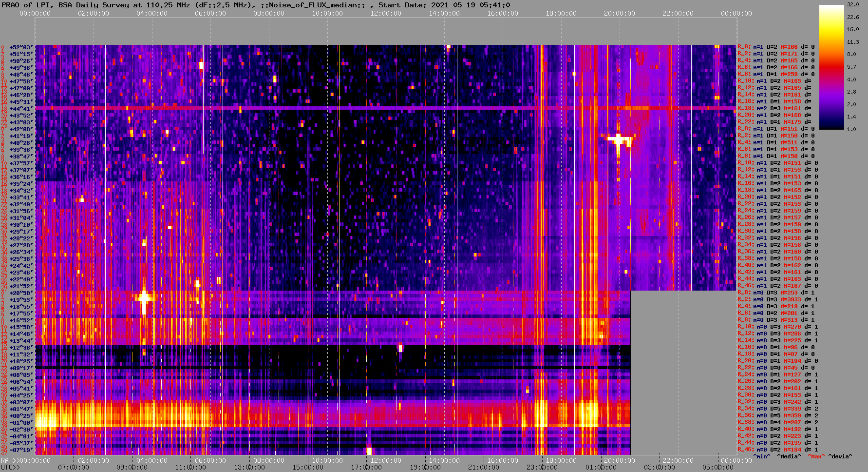Click the -01°00' declination label
Image resolution: width=868 pixels, height=472 pixels.
tap(20, 423)
